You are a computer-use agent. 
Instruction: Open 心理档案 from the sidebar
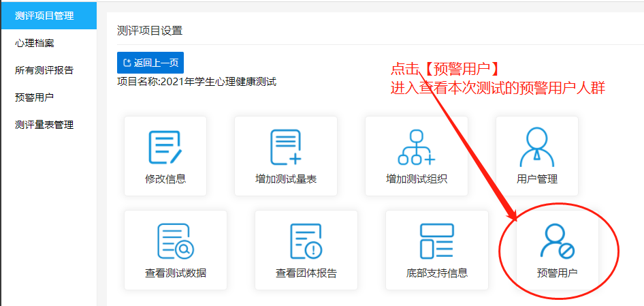[x=35, y=43]
